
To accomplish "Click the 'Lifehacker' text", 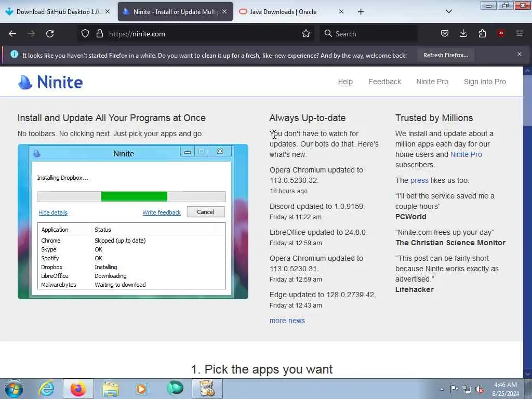I will tap(415, 289).
